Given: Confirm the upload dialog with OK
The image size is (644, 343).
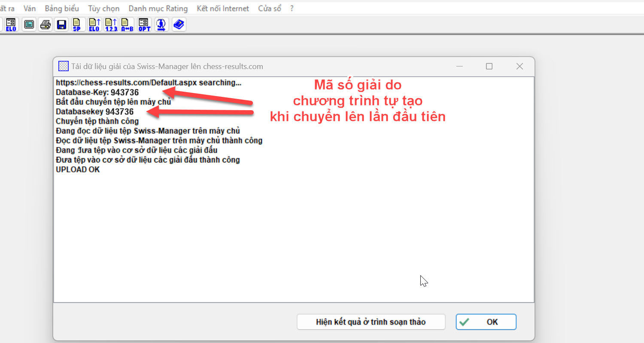Looking at the screenshot, I should tap(486, 322).
